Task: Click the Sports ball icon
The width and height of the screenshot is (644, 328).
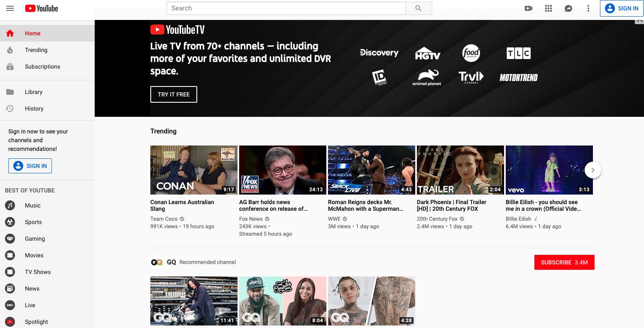Action: [10, 222]
